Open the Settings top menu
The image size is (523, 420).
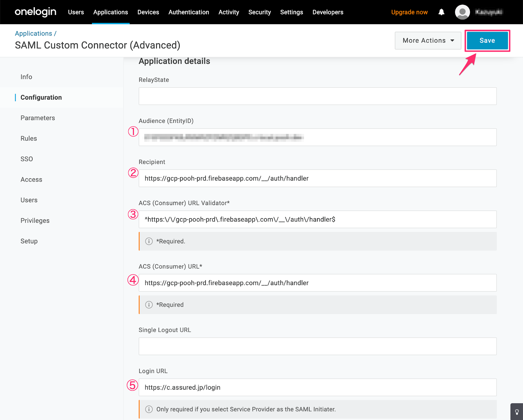(x=292, y=12)
